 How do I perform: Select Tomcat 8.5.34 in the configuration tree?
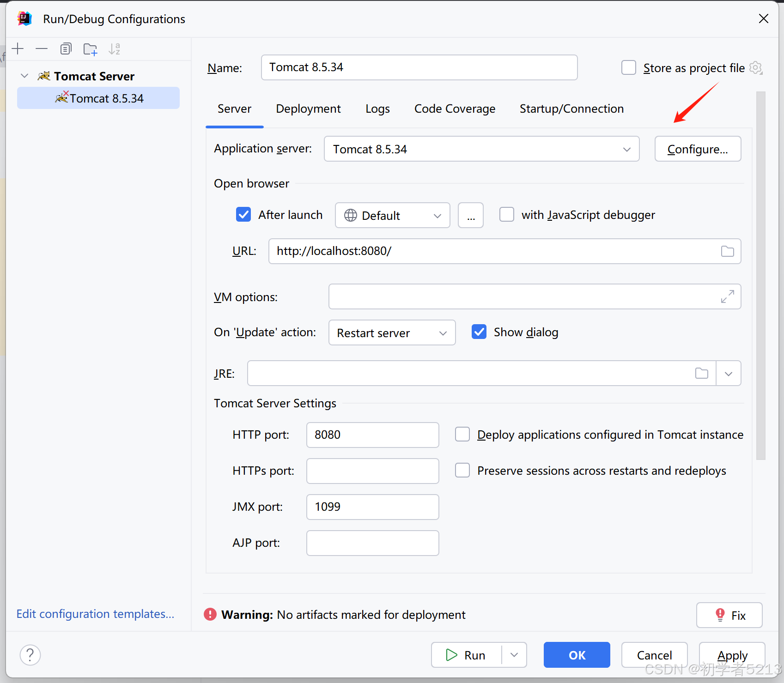point(98,98)
